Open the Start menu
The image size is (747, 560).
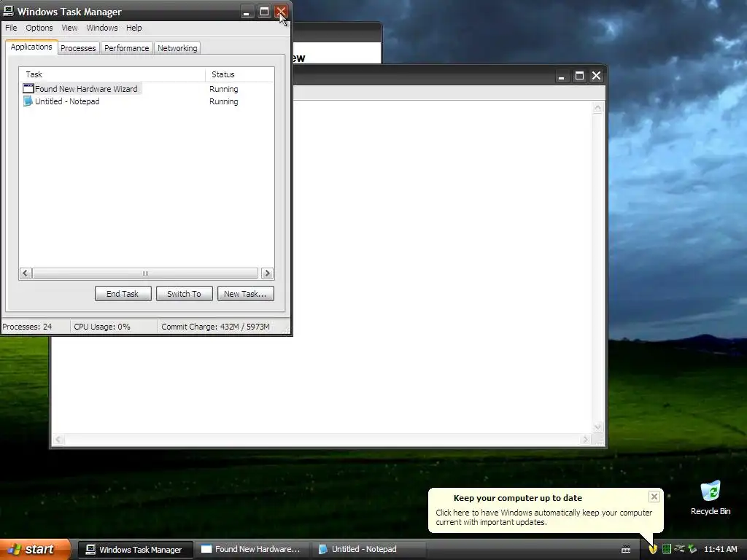(x=35, y=549)
